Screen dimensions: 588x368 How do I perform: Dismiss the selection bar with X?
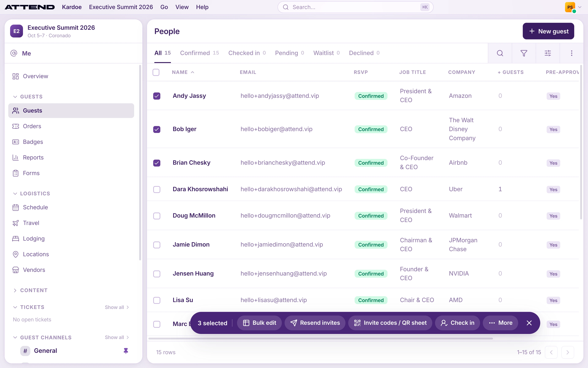coord(529,323)
